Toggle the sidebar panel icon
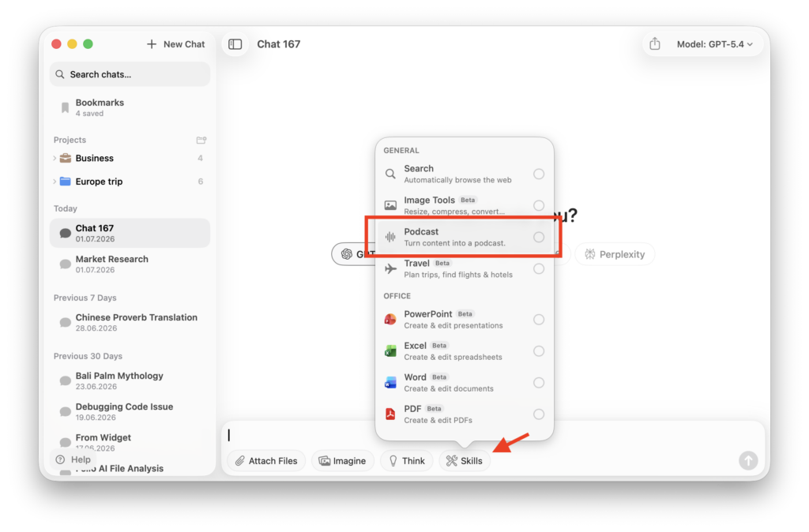Image resolution: width=809 pixels, height=532 pixels. pyautogui.click(x=235, y=44)
